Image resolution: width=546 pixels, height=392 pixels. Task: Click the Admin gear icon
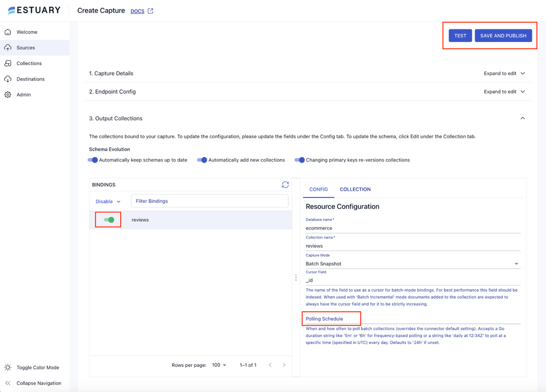pyautogui.click(x=8, y=95)
